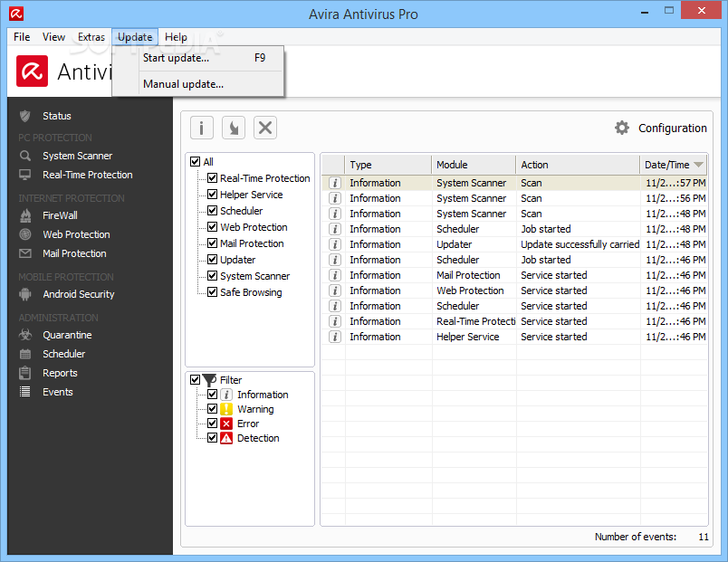This screenshot has width=728, height=562.
Task: Toggle Information filter checkbox
Action: [x=212, y=394]
